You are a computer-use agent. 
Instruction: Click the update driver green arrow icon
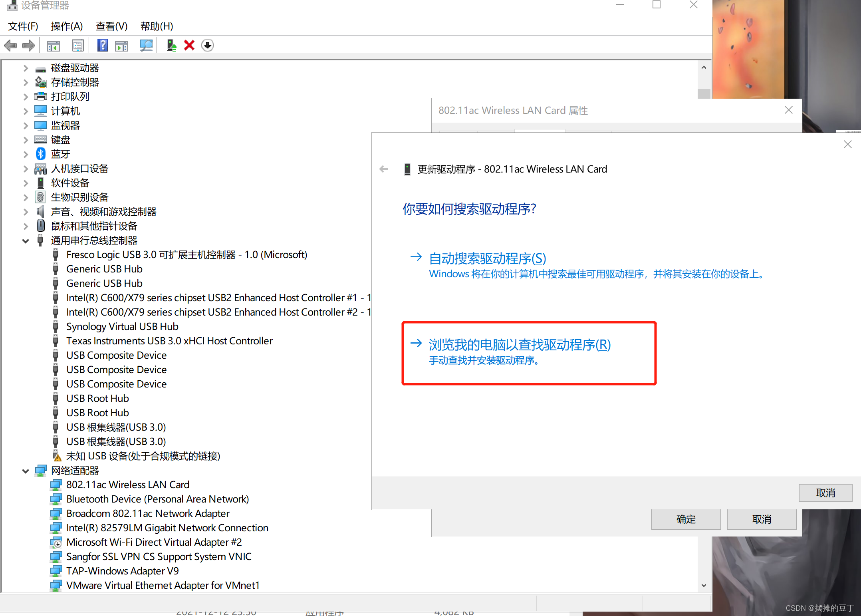[x=171, y=46]
